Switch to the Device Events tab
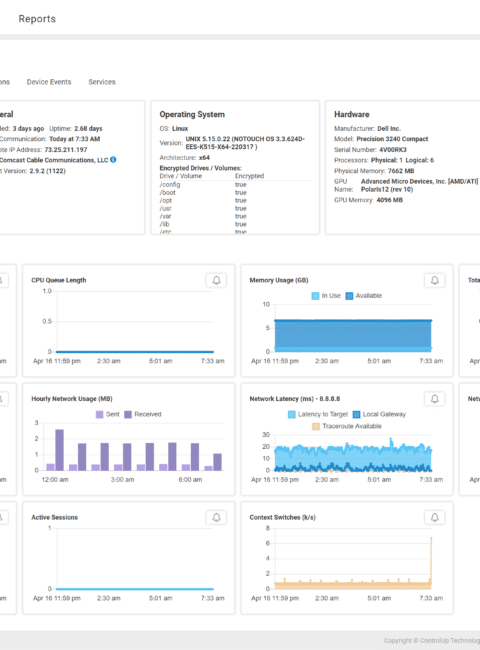 coord(49,82)
